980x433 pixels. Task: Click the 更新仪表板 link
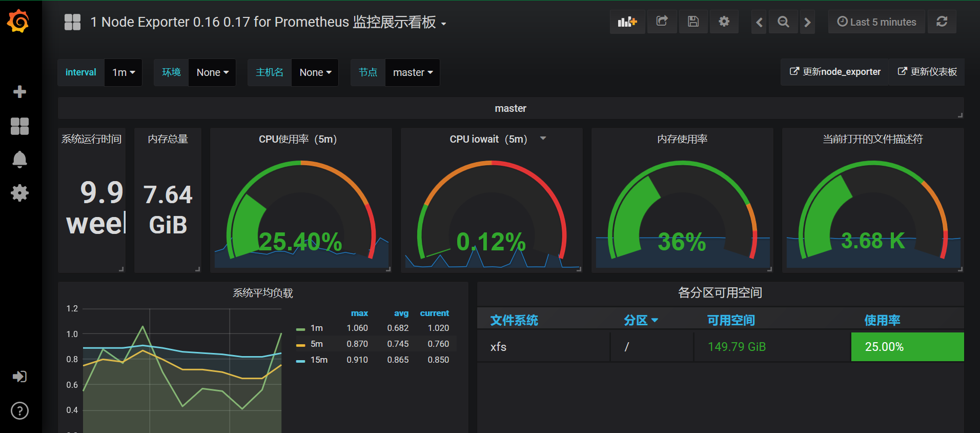pos(927,72)
